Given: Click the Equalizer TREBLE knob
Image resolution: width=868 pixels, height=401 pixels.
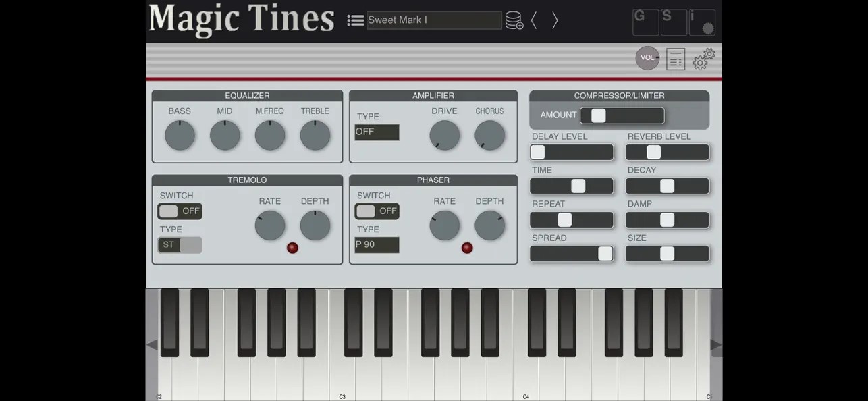Looking at the screenshot, I should tap(315, 135).
